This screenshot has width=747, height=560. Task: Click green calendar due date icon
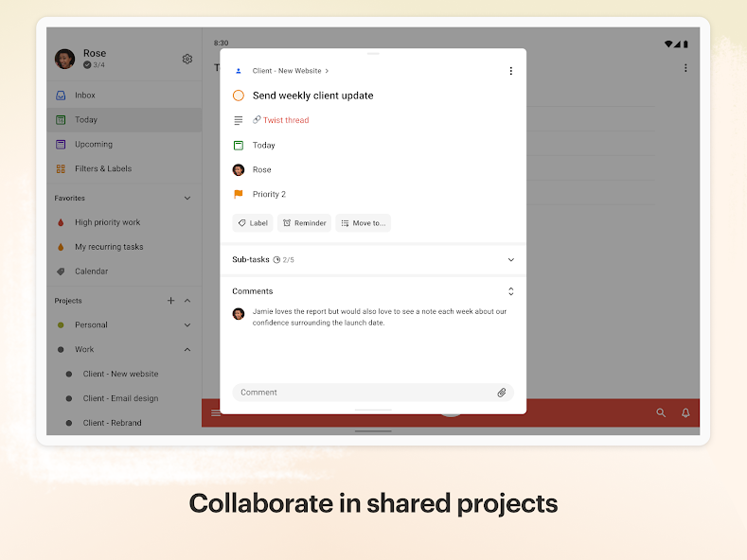tap(239, 146)
